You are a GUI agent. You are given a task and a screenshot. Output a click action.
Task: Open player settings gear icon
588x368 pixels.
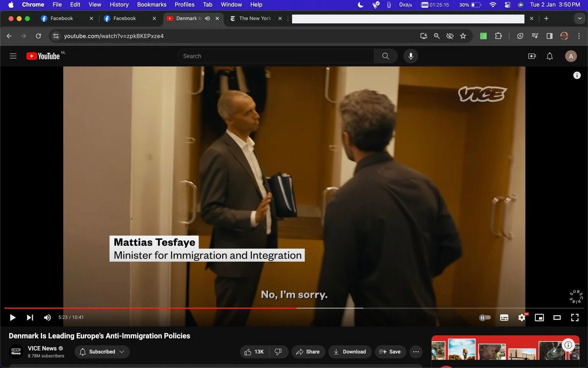[x=522, y=317]
